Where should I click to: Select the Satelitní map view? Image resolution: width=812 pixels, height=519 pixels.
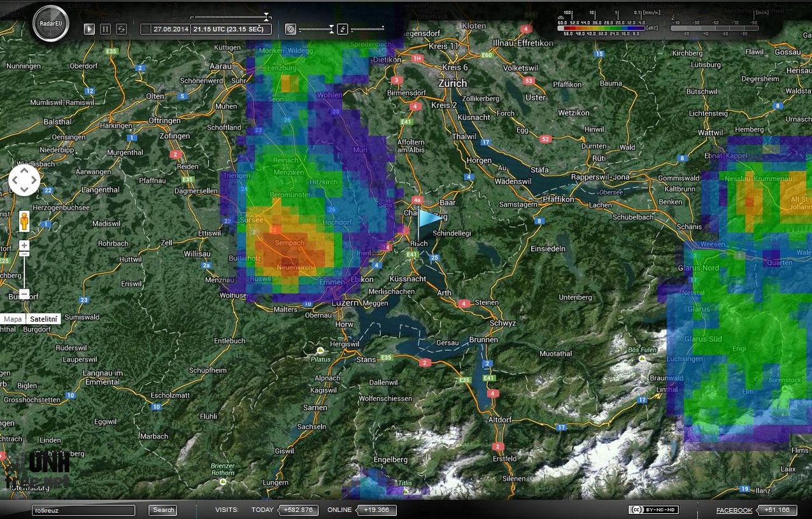44,319
